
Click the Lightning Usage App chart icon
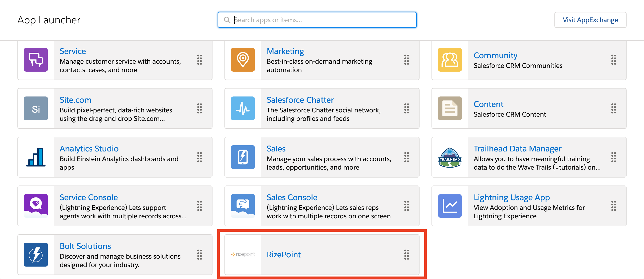click(x=450, y=206)
